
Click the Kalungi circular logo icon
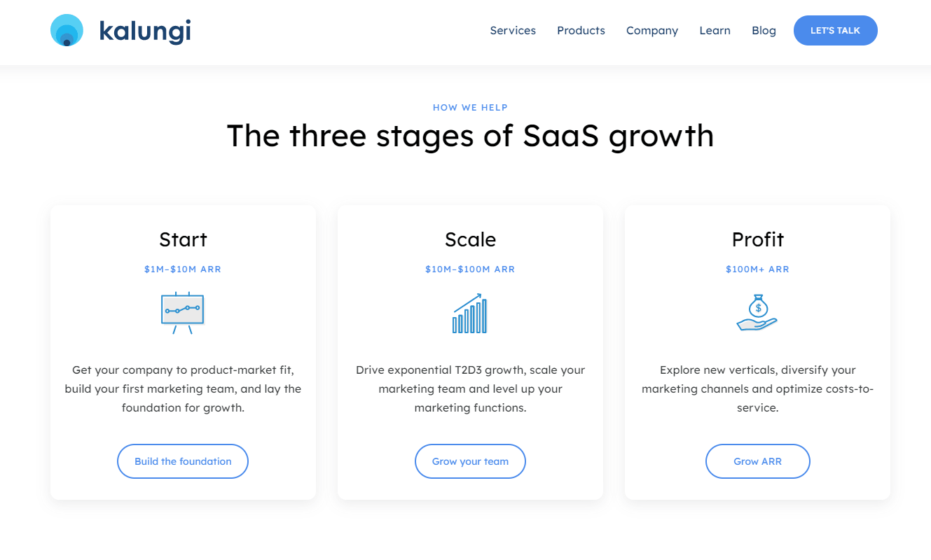point(67,31)
